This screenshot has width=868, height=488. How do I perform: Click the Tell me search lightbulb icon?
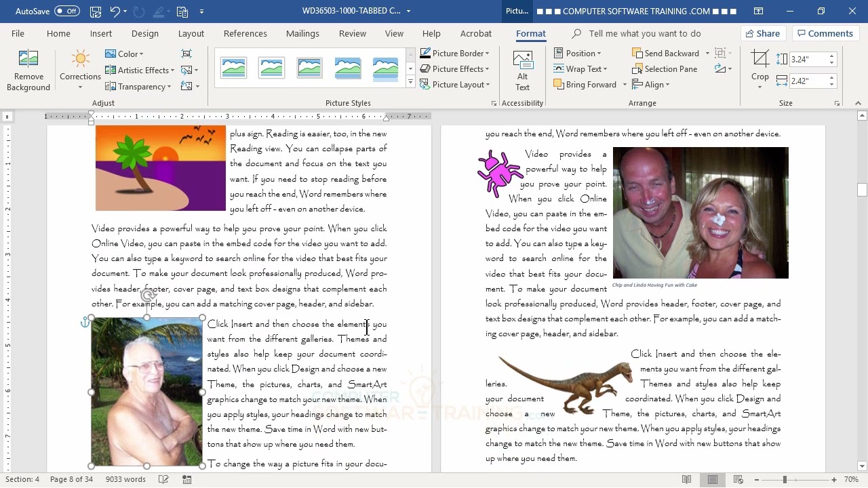576,33
